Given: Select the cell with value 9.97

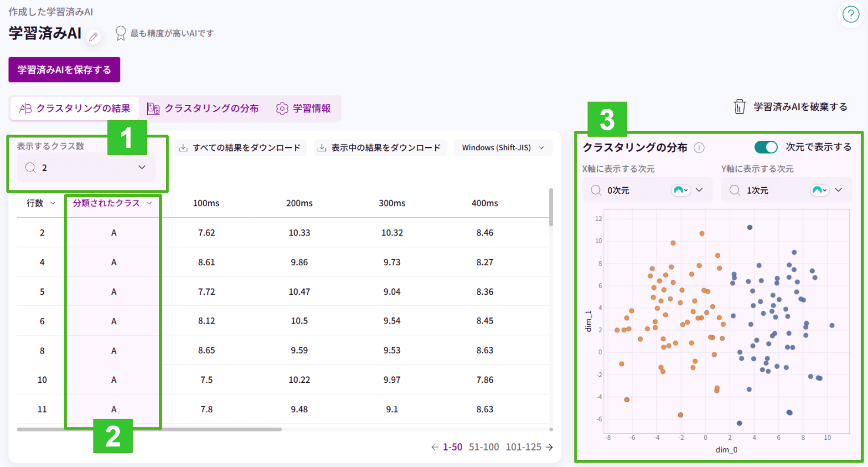Looking at the screenshot, I should pyautogui.click(x=392, y=380).
